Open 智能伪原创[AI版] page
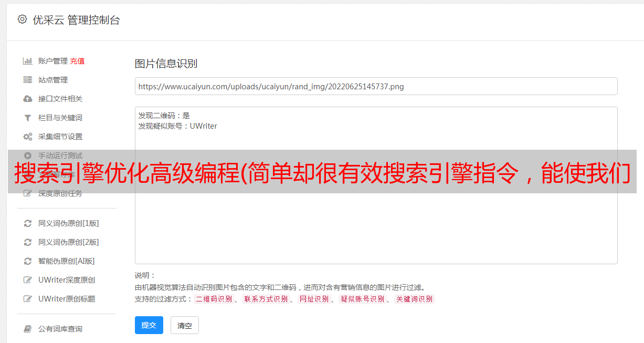 tap(67, 261)
